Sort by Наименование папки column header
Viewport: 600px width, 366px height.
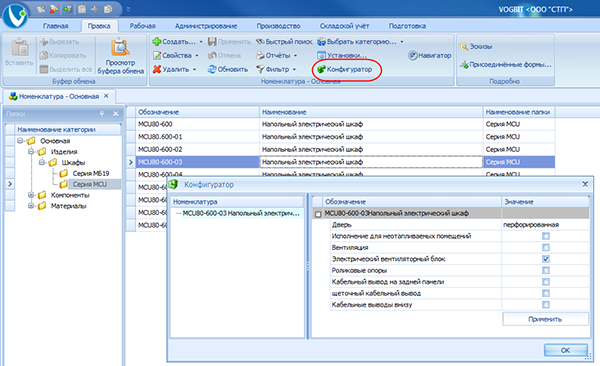pyautogui.click(x=519, y=112)
